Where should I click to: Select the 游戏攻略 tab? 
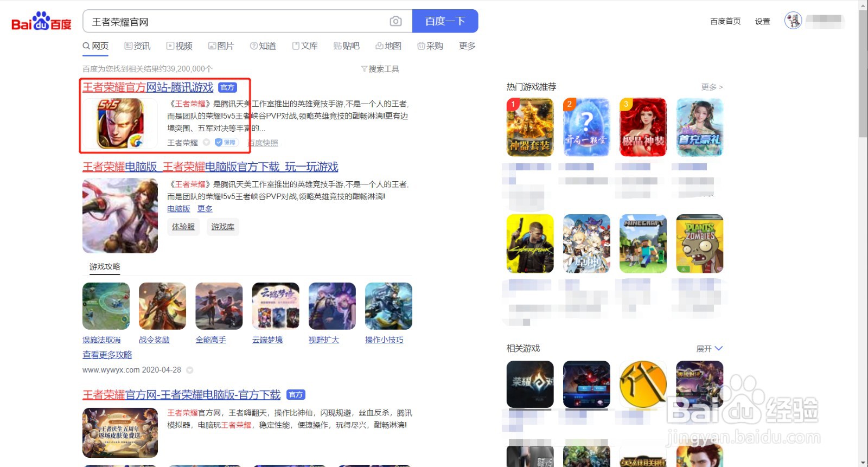(105, 267)
